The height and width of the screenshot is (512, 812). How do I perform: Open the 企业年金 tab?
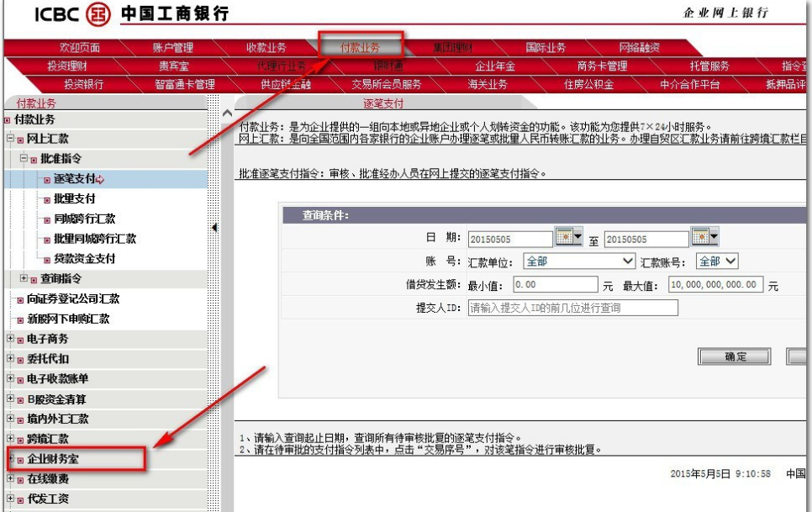(495, 66)
